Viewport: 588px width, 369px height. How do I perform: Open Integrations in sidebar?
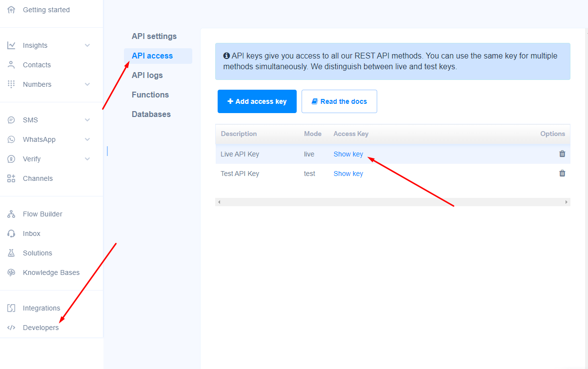[41, 308]
